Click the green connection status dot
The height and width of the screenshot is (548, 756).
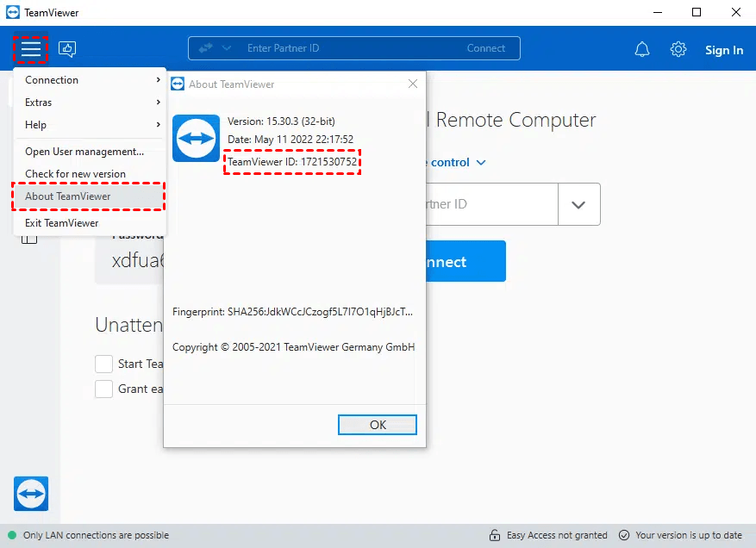(13, 535)
